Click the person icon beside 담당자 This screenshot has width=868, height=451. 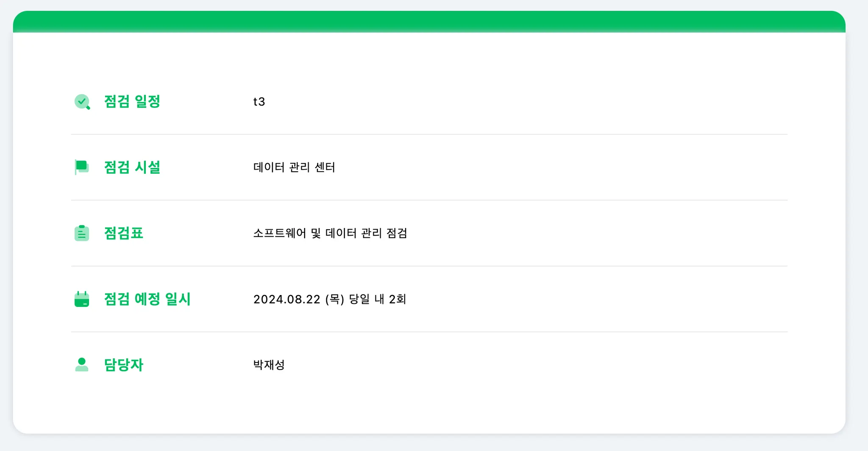tap(82, 365)
